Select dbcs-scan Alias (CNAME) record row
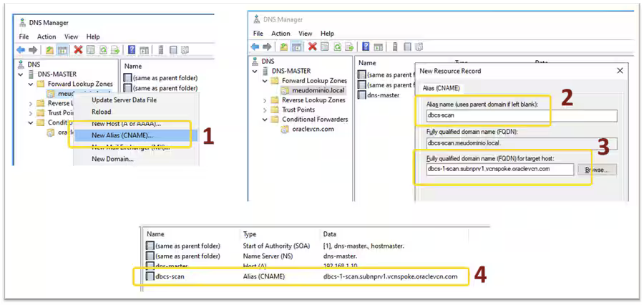The image size is (644, 305). click(301, 276)
